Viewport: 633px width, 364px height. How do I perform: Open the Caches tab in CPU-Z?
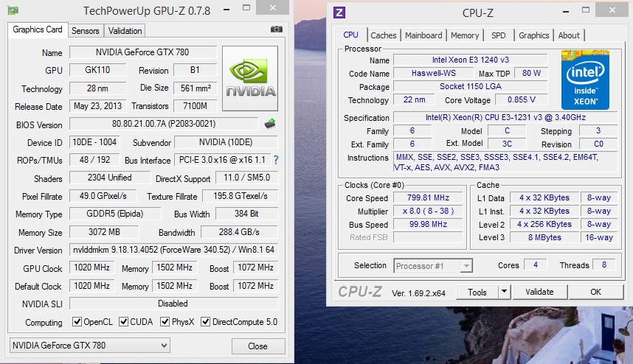point(384,35)
